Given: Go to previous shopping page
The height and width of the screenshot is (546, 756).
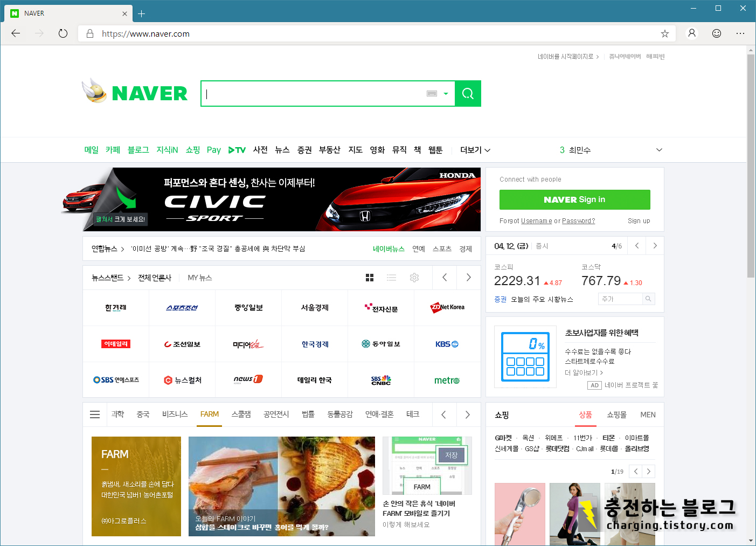Looking at the screenshot, I should click(636, 471).
